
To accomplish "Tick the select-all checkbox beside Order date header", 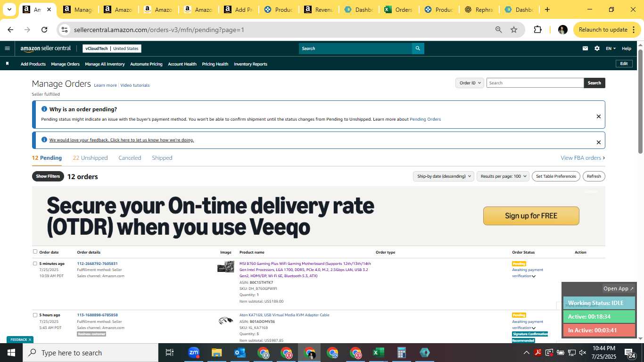I will [x=35, y=252].
